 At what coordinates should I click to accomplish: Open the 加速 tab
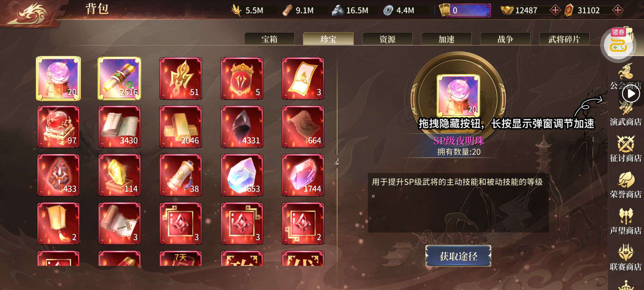coord(446,39)
